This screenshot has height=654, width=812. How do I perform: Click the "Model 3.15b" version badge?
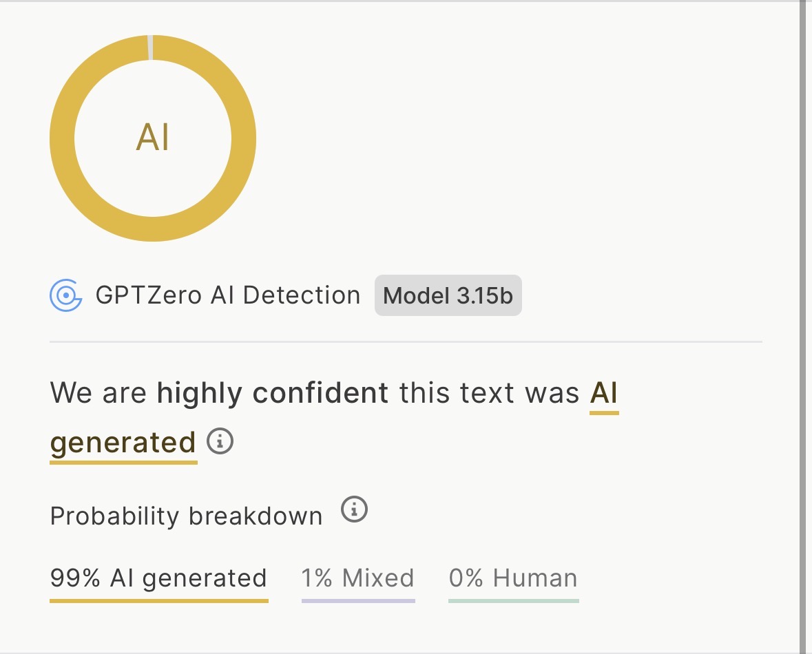pyautogui.click(x=448, y=296)
